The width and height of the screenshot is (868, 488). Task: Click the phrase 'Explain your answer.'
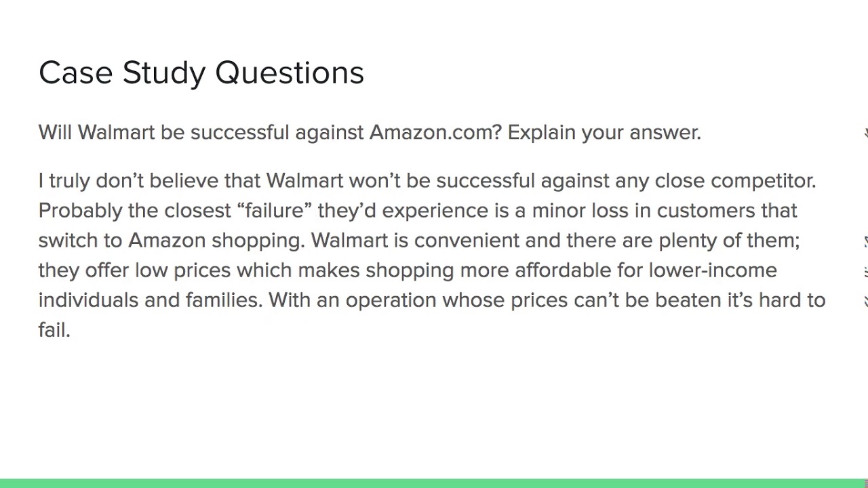click(604, 132)
